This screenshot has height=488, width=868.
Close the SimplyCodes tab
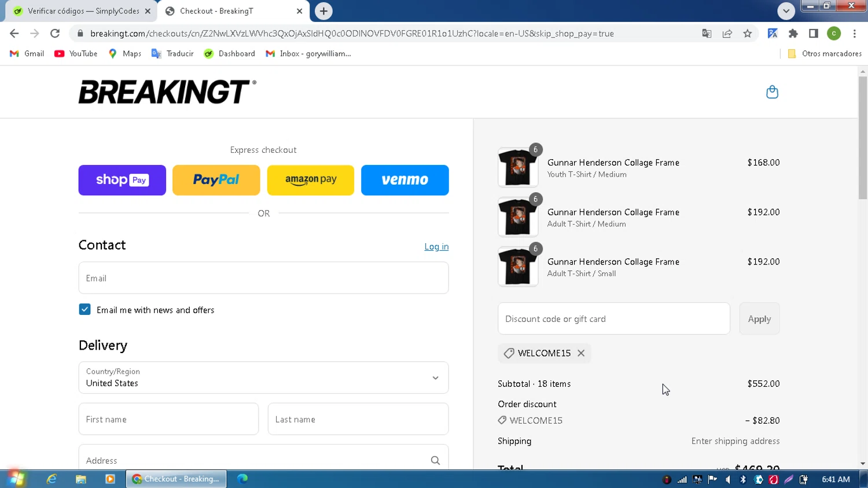[x=148, y=11]
